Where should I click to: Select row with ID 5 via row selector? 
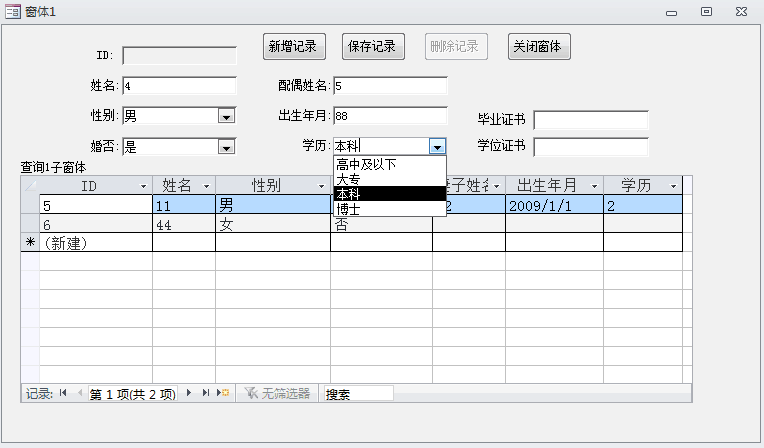[x=30, y=204]
